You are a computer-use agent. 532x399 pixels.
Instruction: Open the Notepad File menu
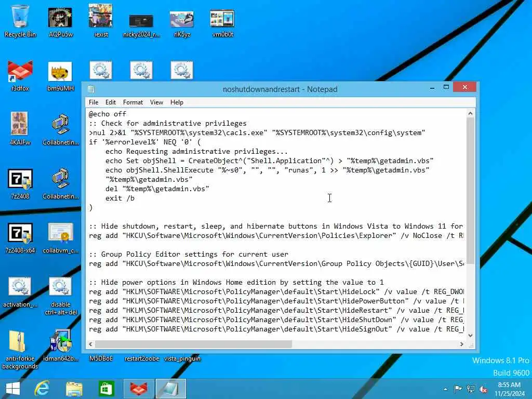pyautogui.click(x=94, y=102)
